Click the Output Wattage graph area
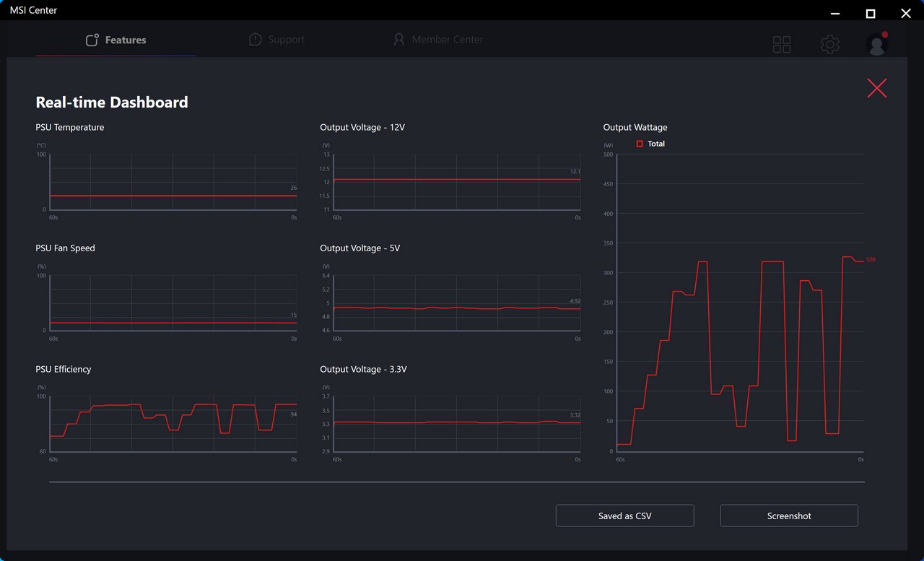924x561 pixels. click(740, 303)
